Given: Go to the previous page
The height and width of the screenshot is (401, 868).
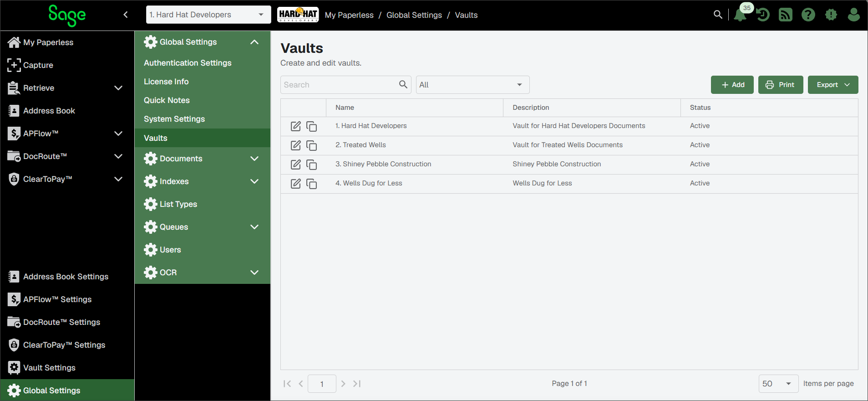Looking at the screenshot, I should point(301,384).
